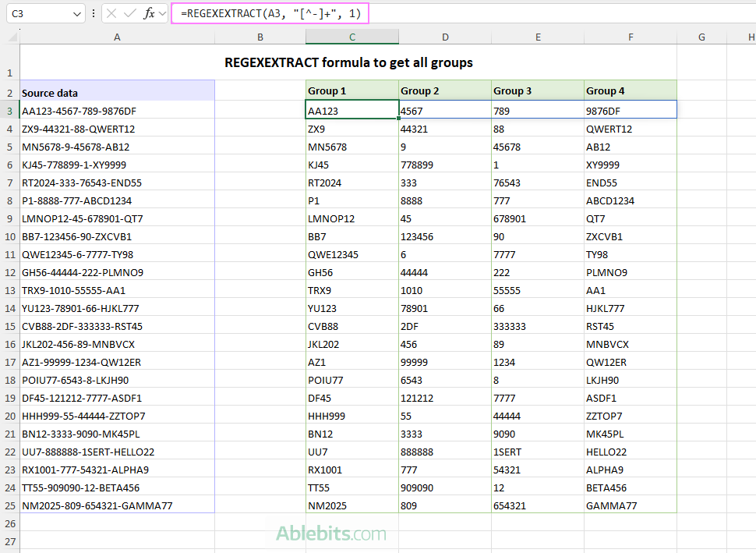Click Group 4 cell HJKL777
Screen dimensions: 756x553
coord(631,308)
